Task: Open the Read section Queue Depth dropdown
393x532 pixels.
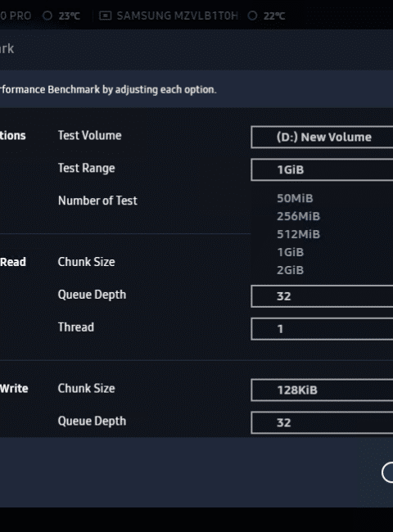Action: (x=322, y=296)
